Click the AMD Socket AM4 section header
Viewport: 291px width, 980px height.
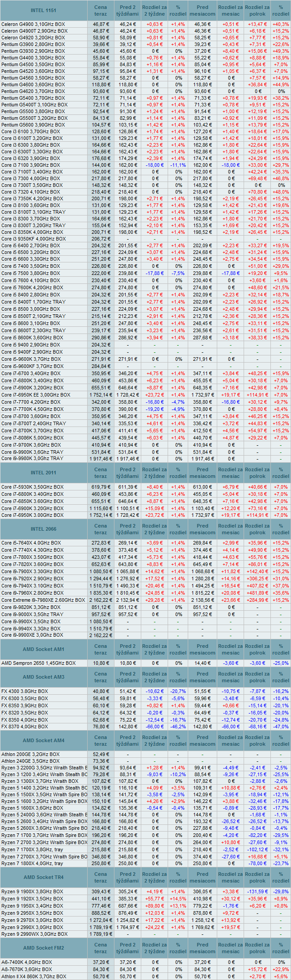point(44,740)
